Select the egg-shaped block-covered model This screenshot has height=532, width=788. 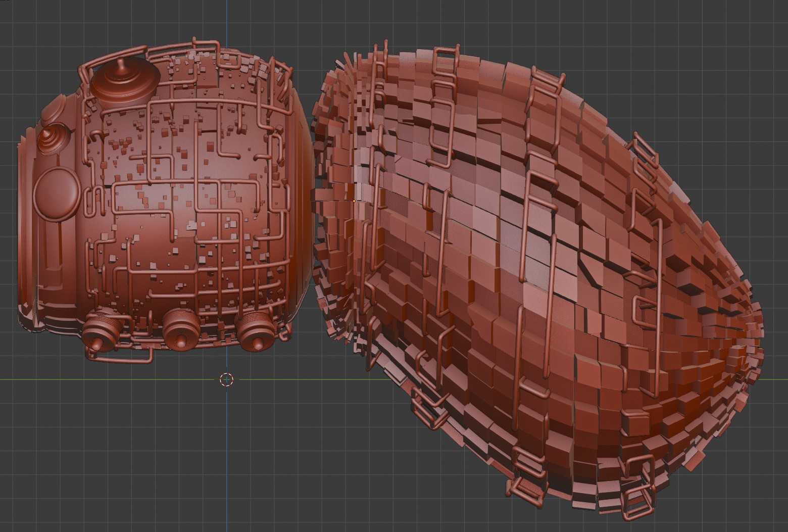pos(538,279)
